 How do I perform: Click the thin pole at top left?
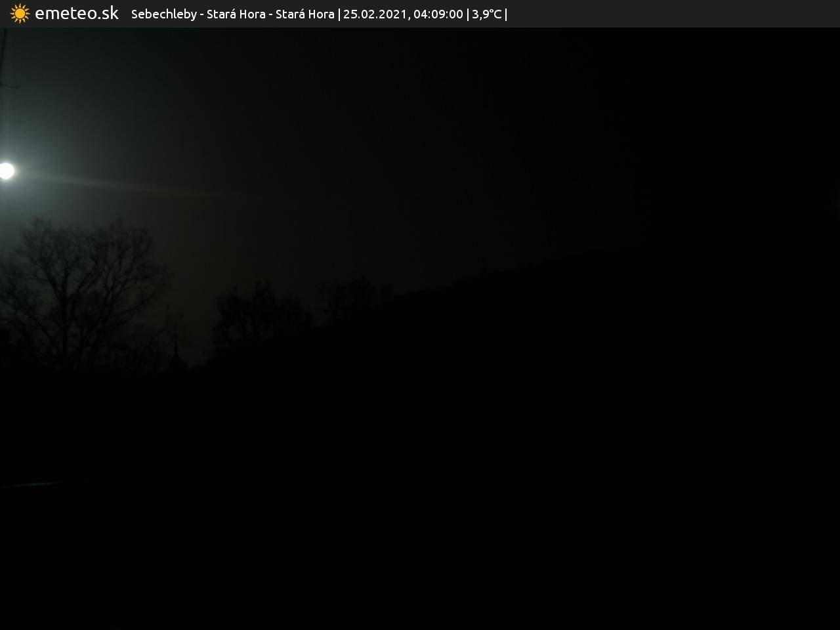click(3, 59)
